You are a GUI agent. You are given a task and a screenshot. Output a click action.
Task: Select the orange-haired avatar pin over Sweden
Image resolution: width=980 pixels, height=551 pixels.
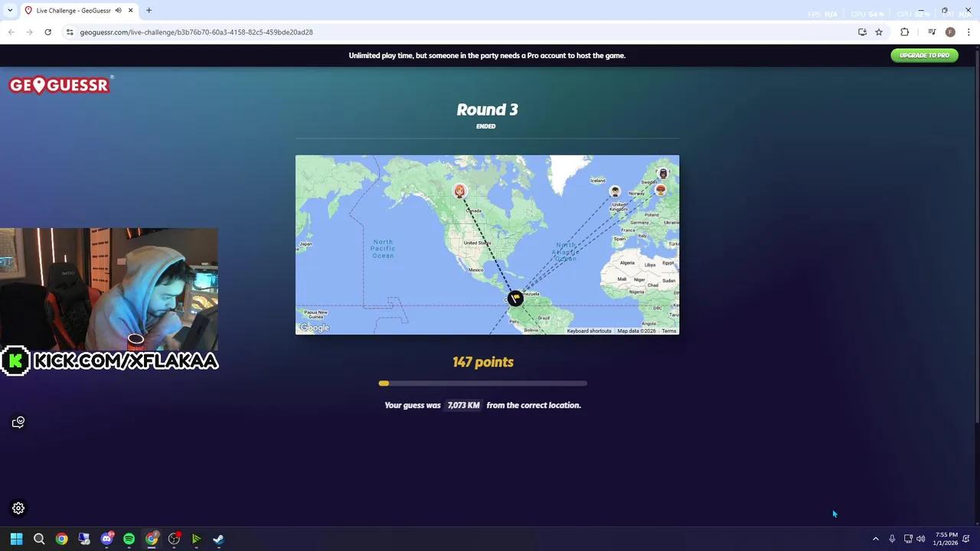click(x=661, y=190)
